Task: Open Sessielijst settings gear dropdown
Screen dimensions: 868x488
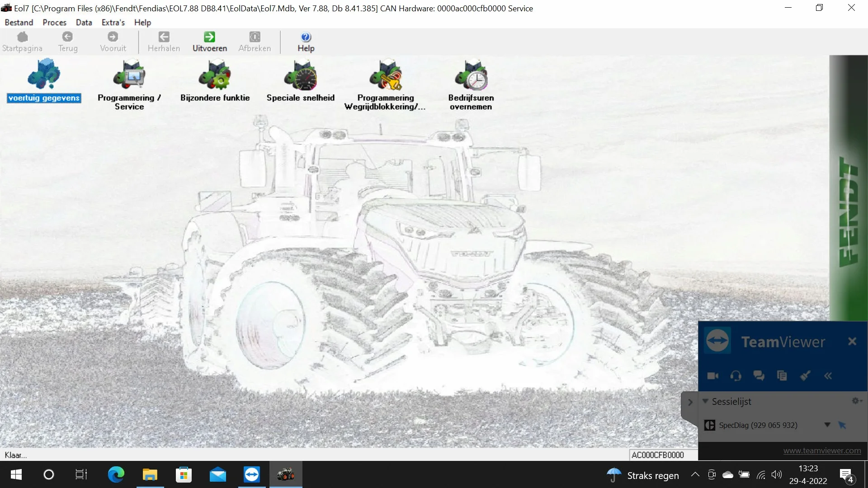Action: click(857, 401)
